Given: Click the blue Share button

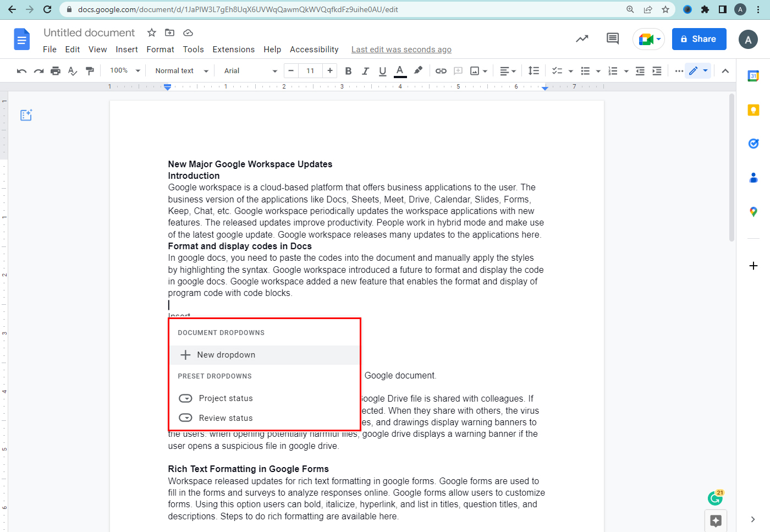Looking at the screenshot, I should (698, 39).
